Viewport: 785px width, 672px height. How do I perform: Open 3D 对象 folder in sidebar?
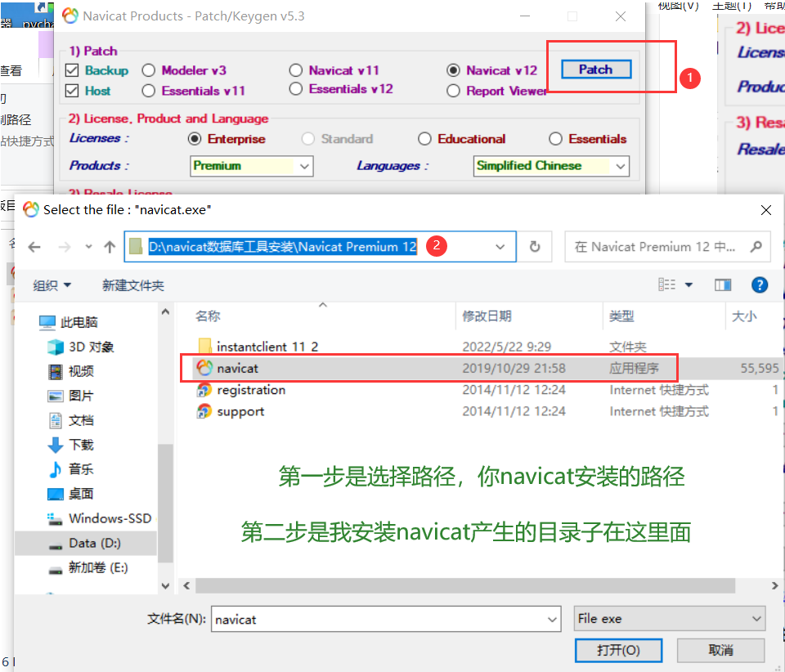pyautogui.click(x=81, y=347)
